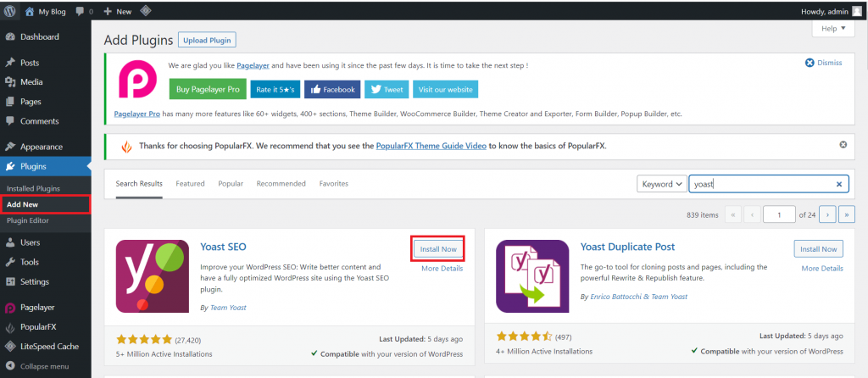Click the Yoast Duplicate Post thumbnail
Image resolution: width=868 pixels, height=378 pixels.
(532, 276)
